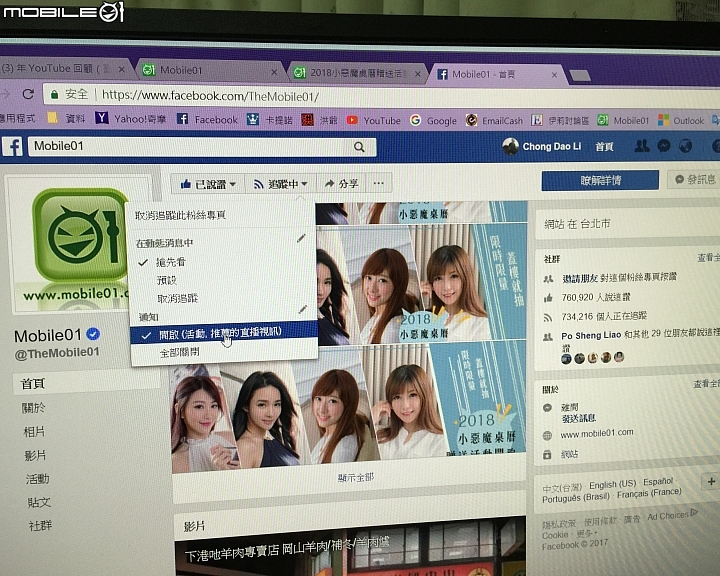Open www.mobile01.com link in 關於 box

[x=596, y=433]
